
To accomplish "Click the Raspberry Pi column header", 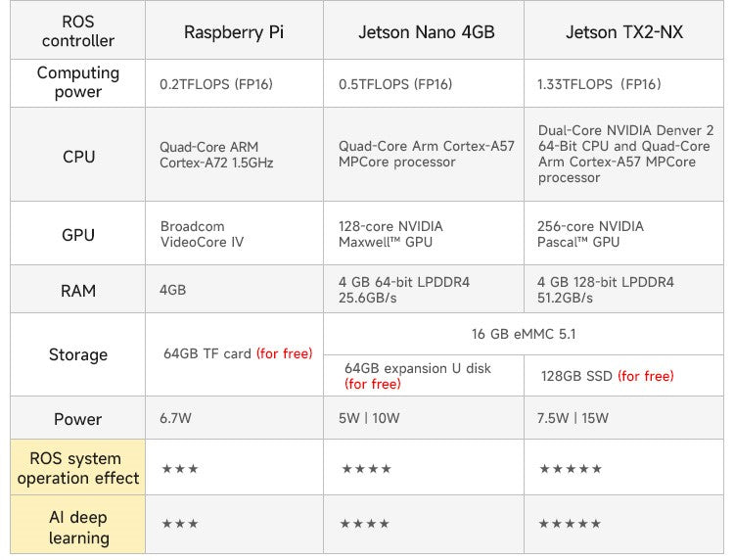I will [x=234, y=32].
